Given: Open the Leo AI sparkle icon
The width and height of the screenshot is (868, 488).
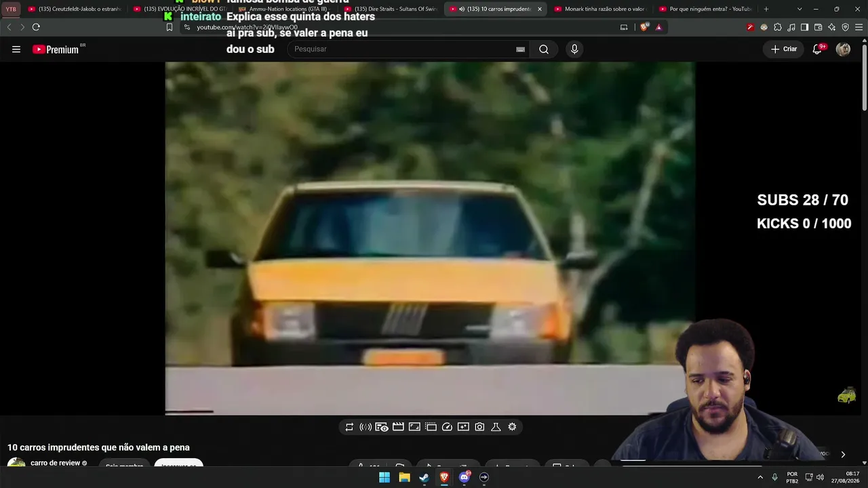Looking at the screenshot, I should point(832,27).
